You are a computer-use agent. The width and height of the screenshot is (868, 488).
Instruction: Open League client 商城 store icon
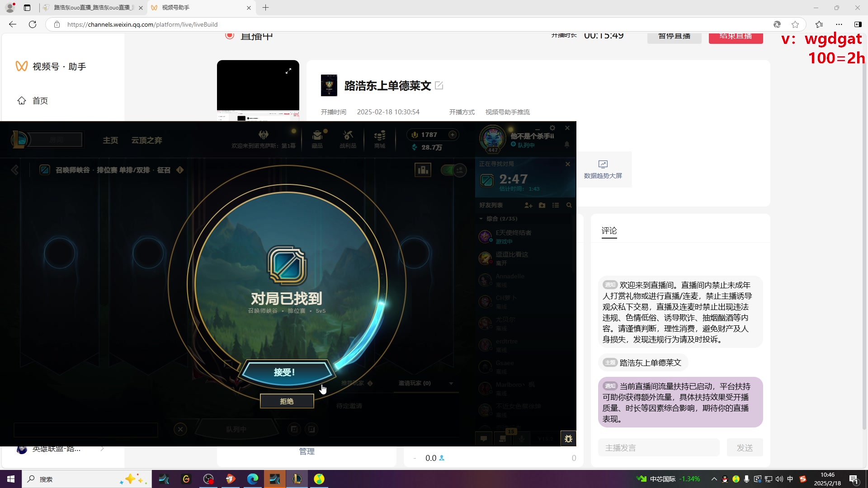point(380,139)
